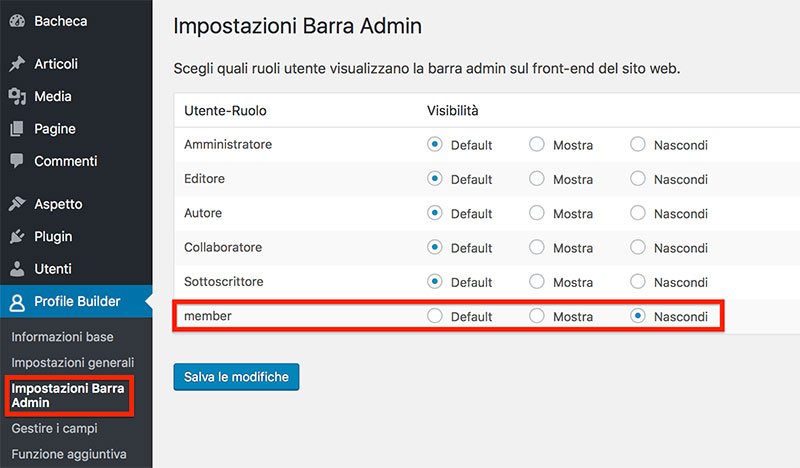Click Salva le modifiche button
Image resolution: width=800 pixels, height=468 pixels.
(236, 377)
